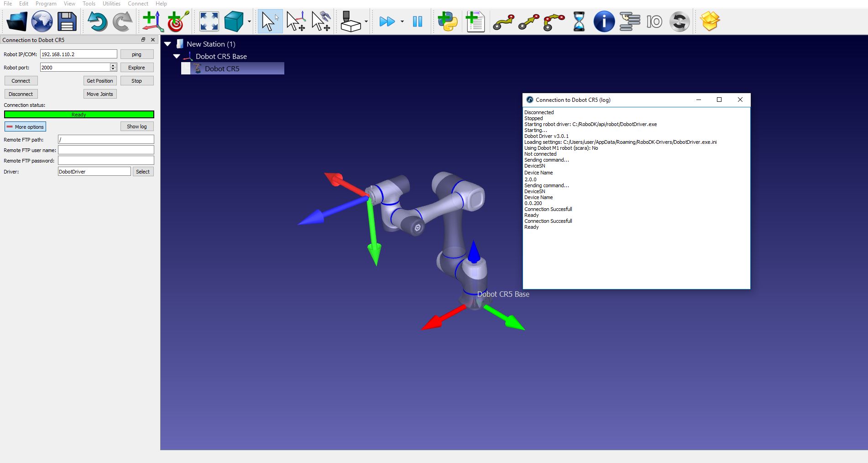Open the Utilities menu

click(x=111, y=4)
